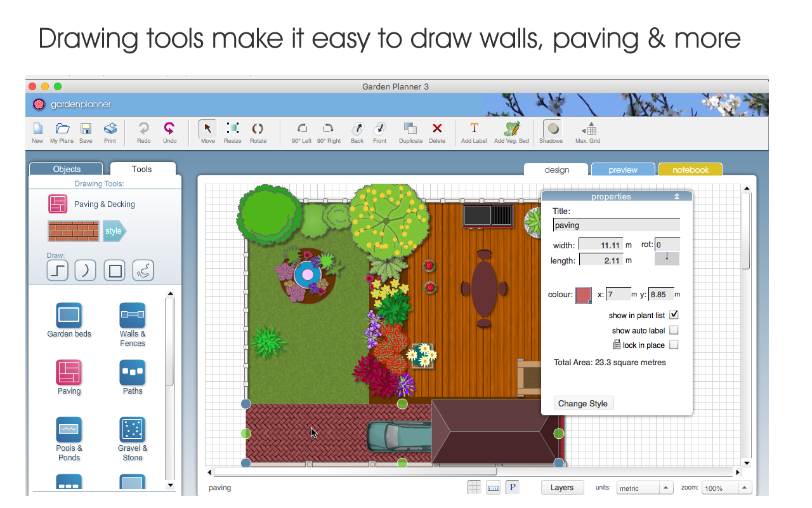
Task: Send object to Back
Action: click(x=357, y=129)
